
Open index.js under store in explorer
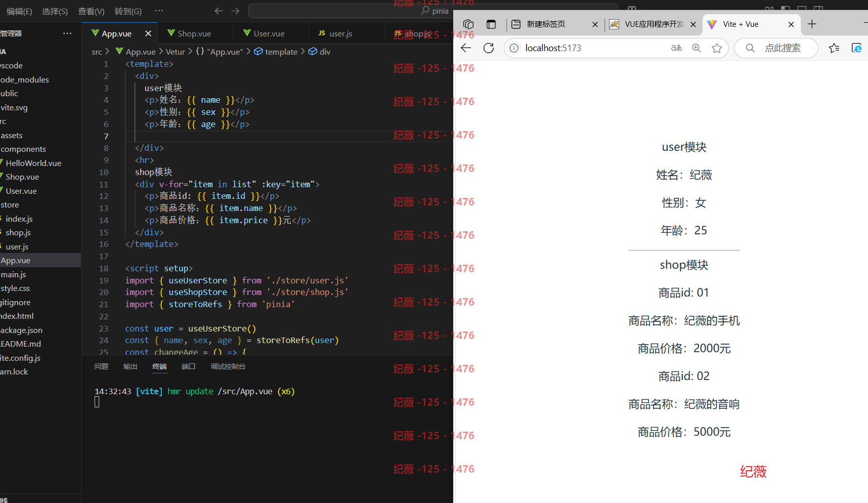pyautogui.click(x=19, y=219)
